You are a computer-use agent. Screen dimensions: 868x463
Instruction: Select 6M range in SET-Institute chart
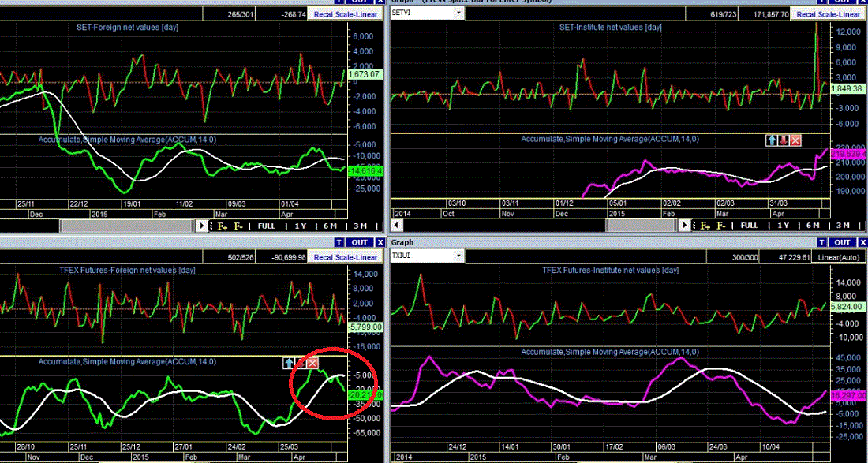pos(812,225)
